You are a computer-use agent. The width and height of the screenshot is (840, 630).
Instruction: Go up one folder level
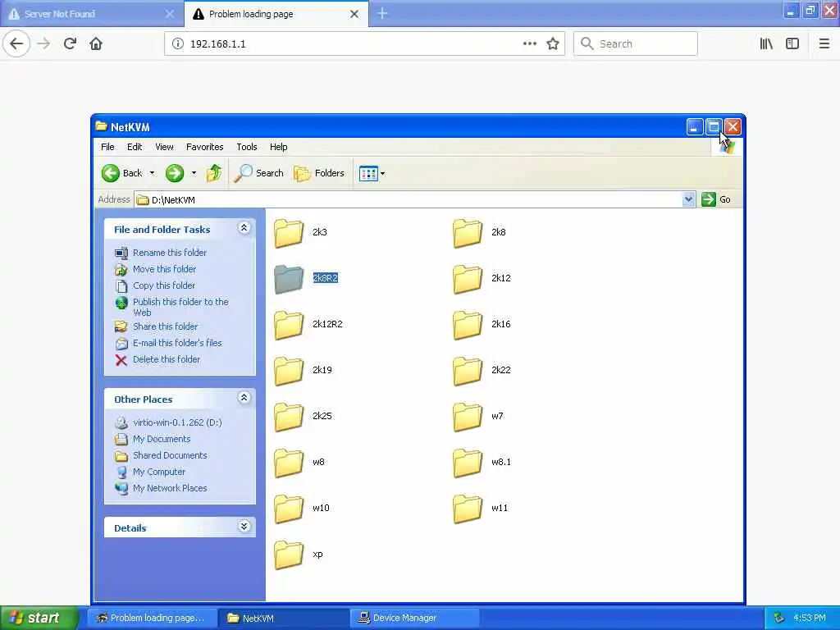pyautogui.click(x=214, y=173)
